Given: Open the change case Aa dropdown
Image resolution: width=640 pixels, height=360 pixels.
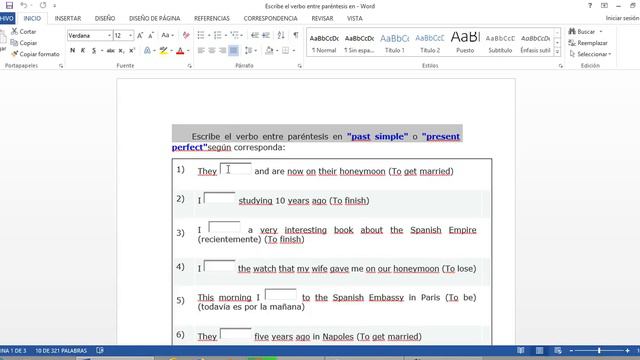Looking at the screenshot, I should 167,36.
